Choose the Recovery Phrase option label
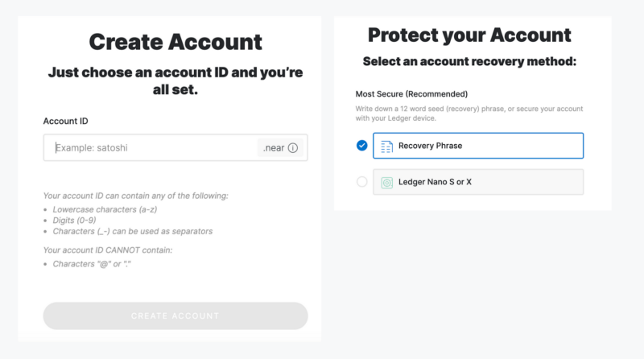The height and width of the screenshot is (359, 644). (430, 146)
